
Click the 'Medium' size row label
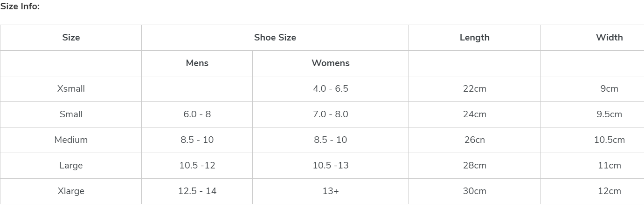point(71,140)
